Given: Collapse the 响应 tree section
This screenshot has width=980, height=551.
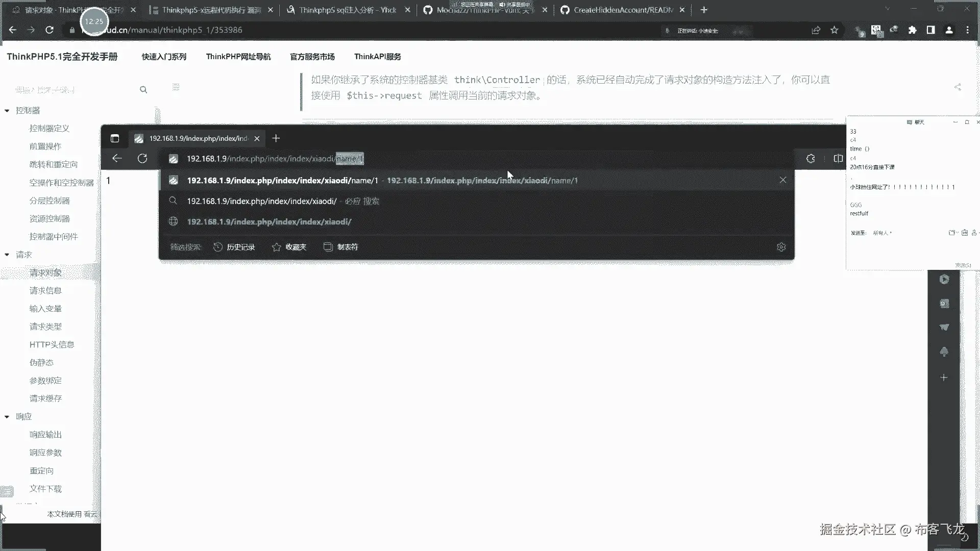Looking at the screenshot, I should [x=7, y=417].
